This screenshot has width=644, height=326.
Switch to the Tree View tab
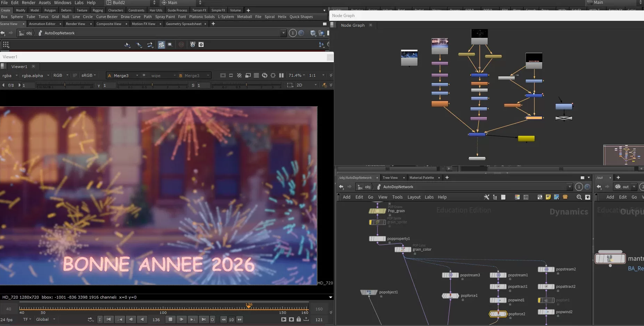(x=390, y=178)
